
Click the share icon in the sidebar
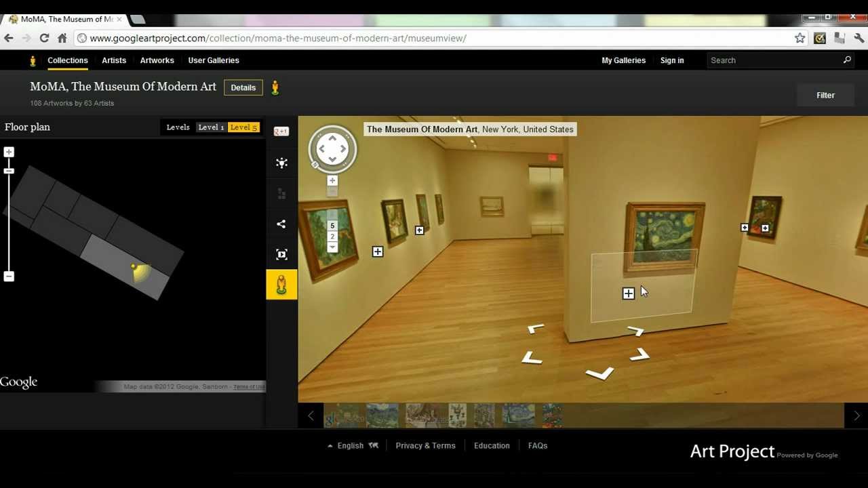coord(281,224)
